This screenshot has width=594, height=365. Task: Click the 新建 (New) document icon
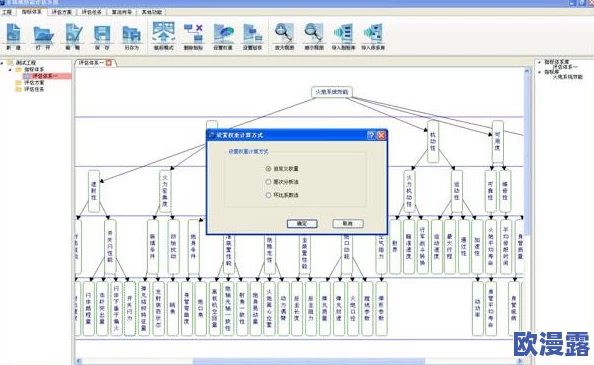coord(14,33)
